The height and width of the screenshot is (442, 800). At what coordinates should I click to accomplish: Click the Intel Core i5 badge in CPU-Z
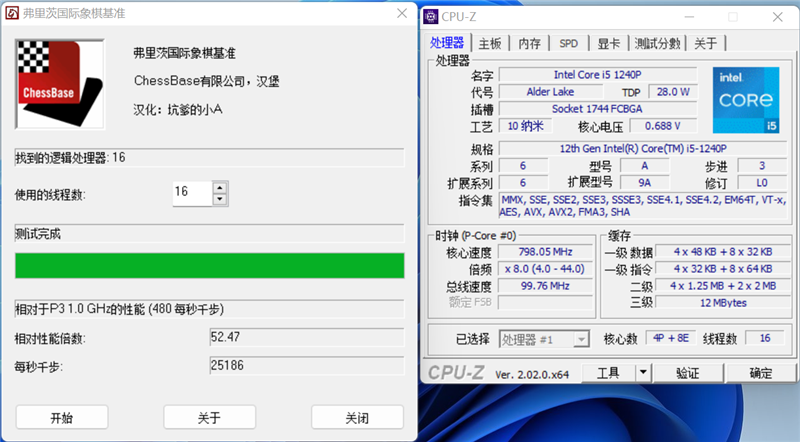point(745,100)
